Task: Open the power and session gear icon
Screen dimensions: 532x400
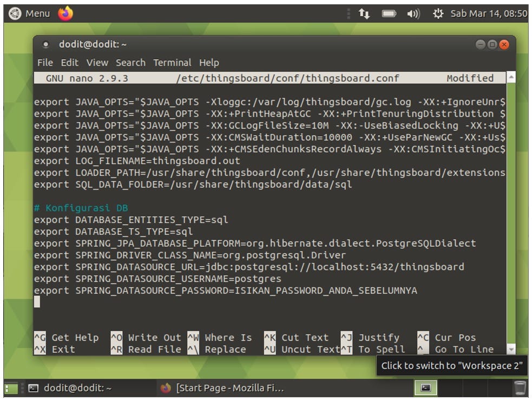Action: 438,14
